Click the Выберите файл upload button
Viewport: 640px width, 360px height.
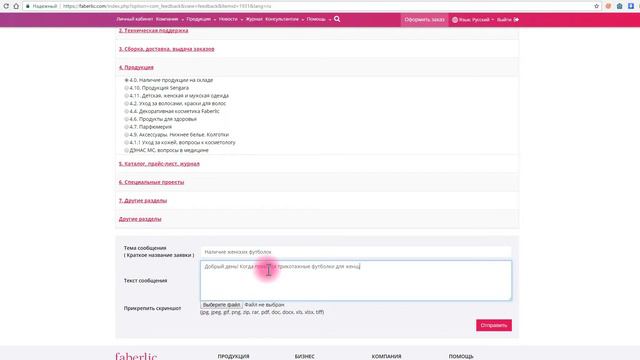[x=221, y=305]
